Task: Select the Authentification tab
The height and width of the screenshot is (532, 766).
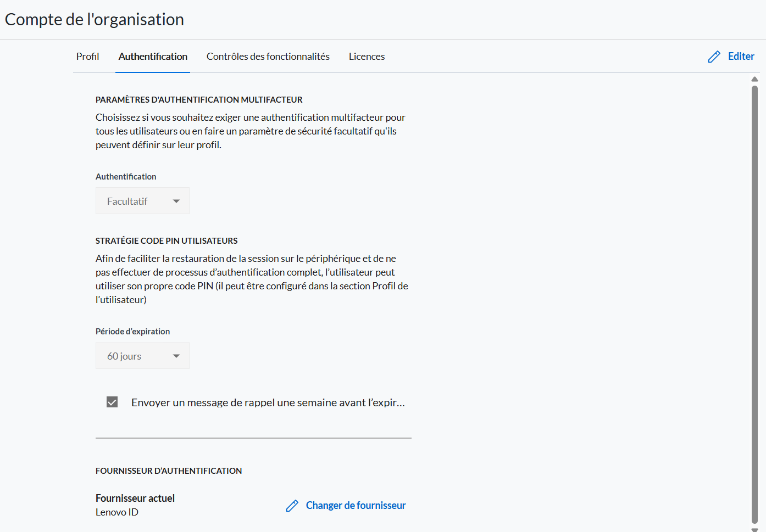Action: tap(153, 57)
